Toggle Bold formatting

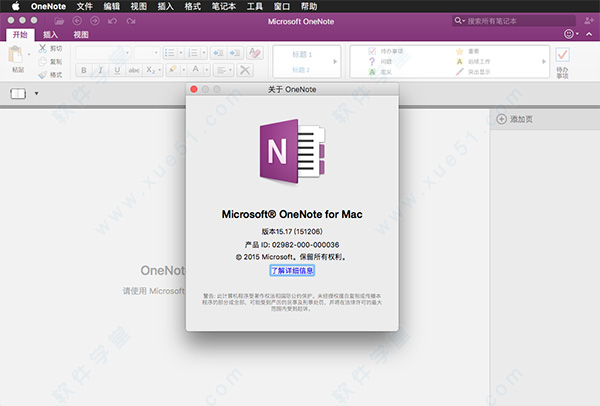[x=84, y=70]
